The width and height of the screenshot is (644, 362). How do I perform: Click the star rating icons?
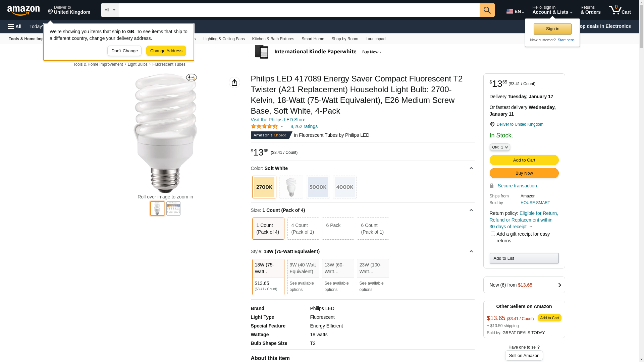[264, 126]
